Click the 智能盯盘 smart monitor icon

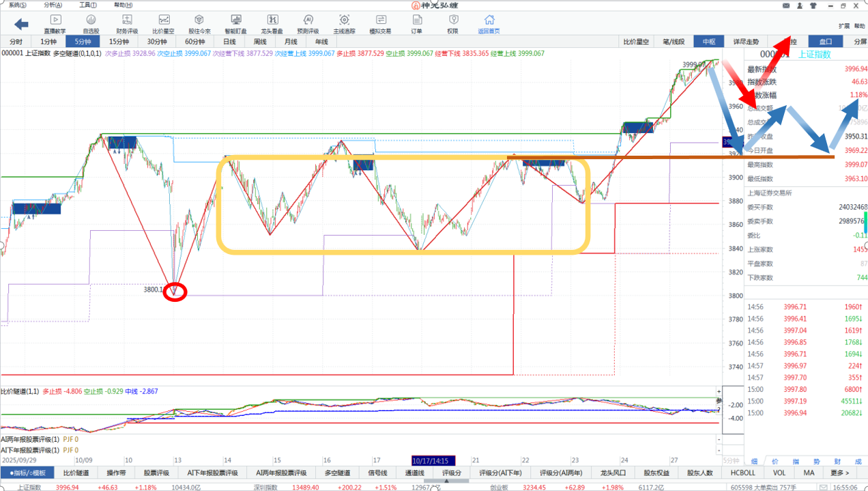(x=236, y=24)
